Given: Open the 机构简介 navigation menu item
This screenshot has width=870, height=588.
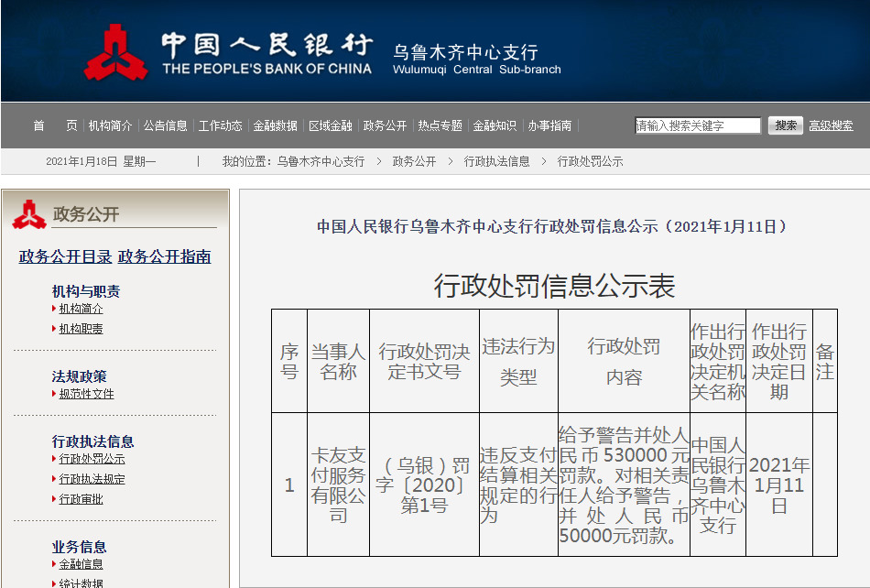Looking at the screenshot, I should 111,125.
